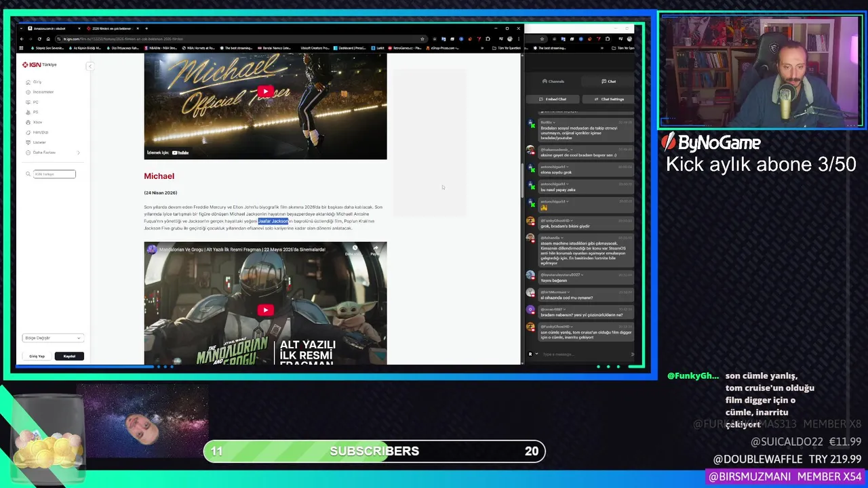Open the eShop-Prices.com bookmark
The height and width of the screenshot is (488, 868).
pos(443,48)
